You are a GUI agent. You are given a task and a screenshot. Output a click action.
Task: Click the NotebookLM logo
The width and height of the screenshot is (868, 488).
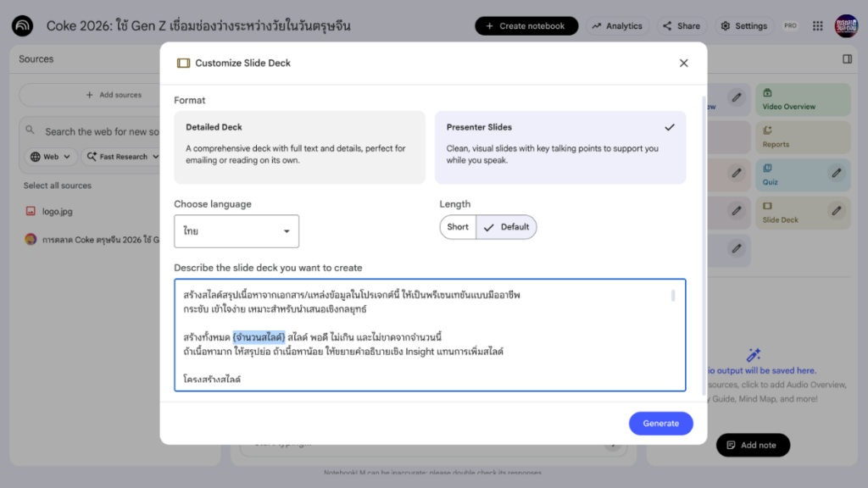pyautogui.click(x=22, y=25)
